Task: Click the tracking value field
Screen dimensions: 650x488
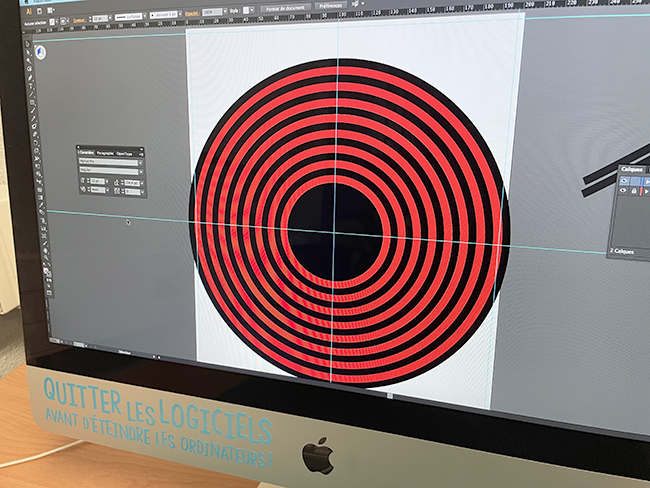Action: (x=133, y=192)
